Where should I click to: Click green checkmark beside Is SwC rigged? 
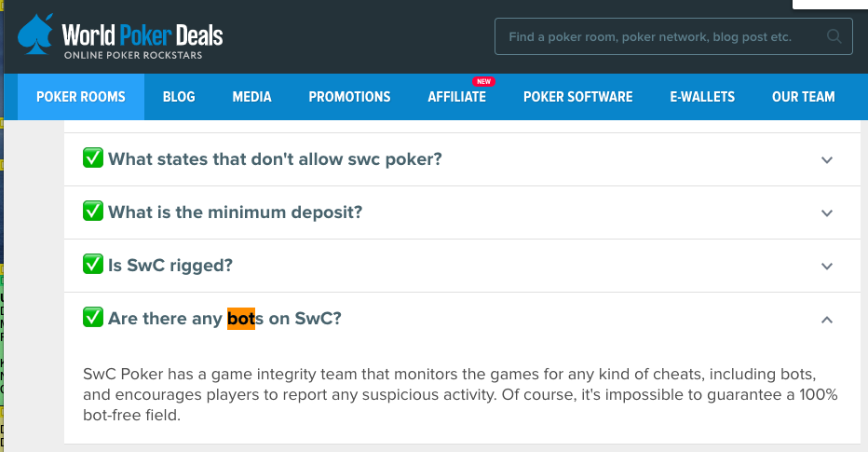93,265
